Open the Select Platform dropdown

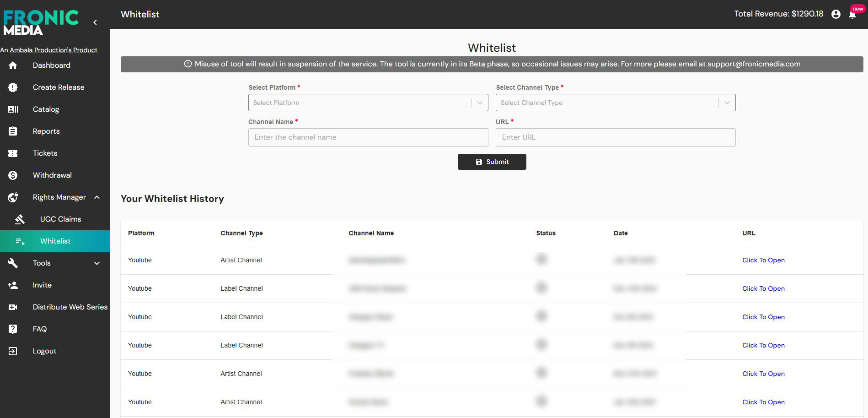click(368, 103)
